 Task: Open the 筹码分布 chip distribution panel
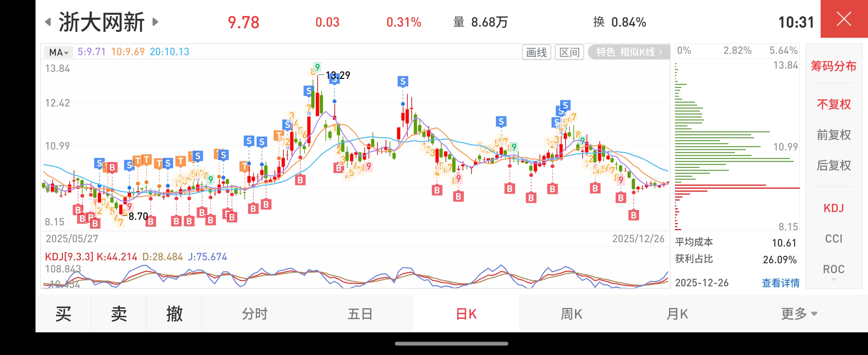833,66
